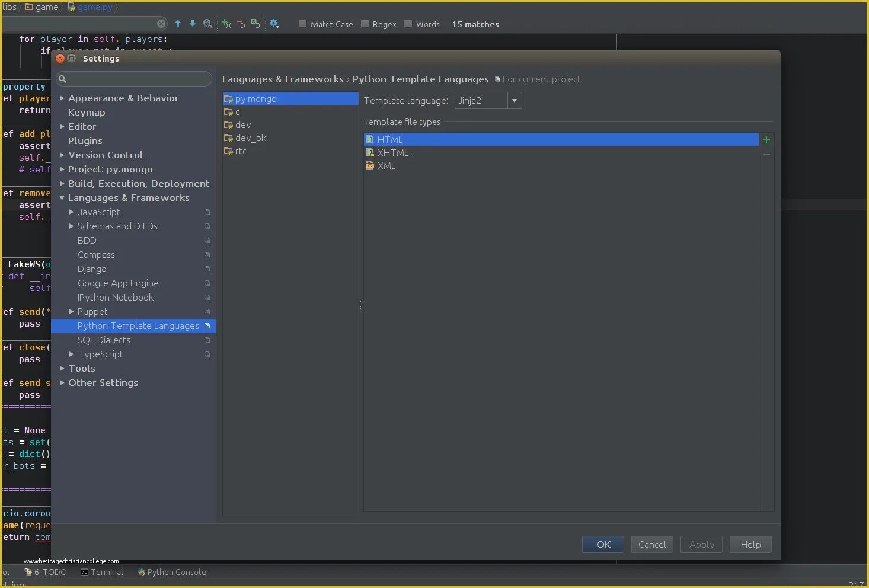Screen dimensions: 869x588
Task: Go to previous search occurrence arrow
Action: click(x=178, y=24)
